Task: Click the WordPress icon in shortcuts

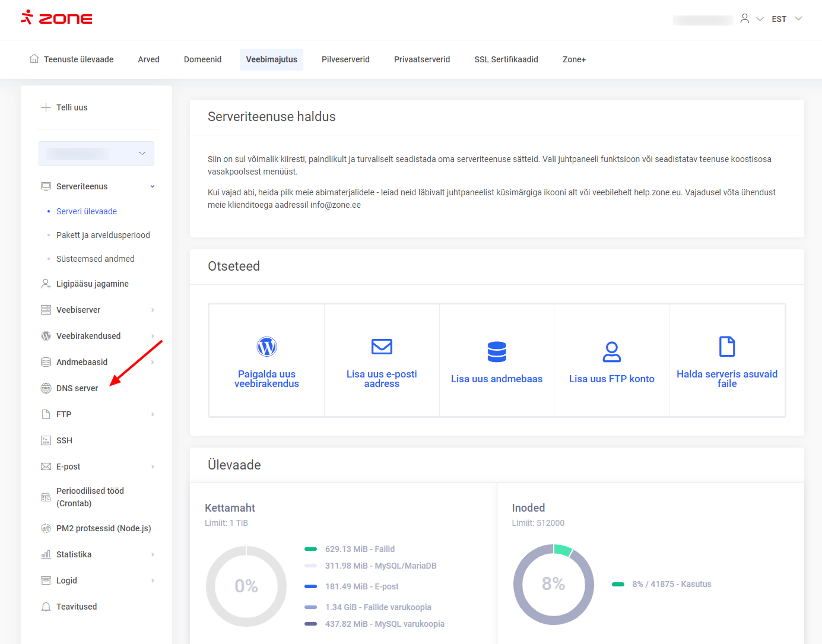Action: pos(266,347)
